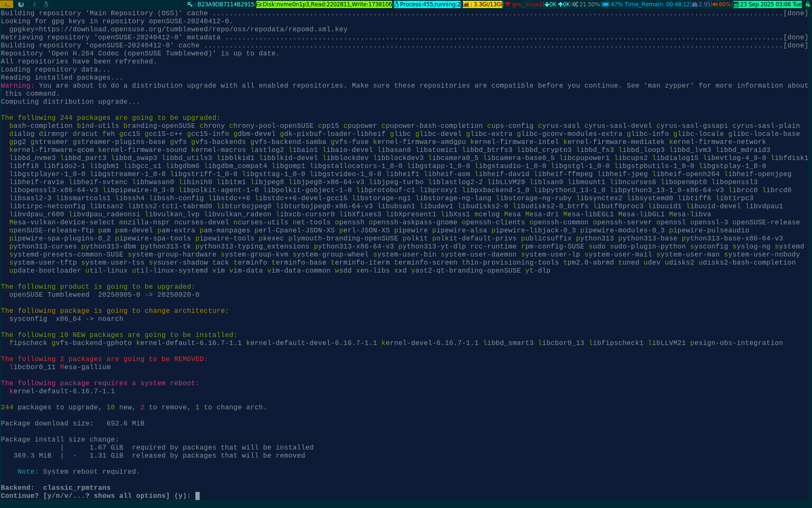Click the disk drive icon for nvme0n1p3

tap(259, 4)
